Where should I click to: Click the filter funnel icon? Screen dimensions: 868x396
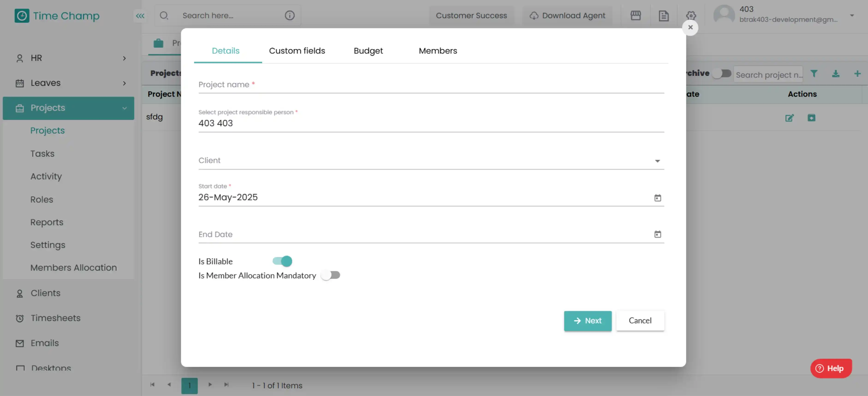(814, 73)
